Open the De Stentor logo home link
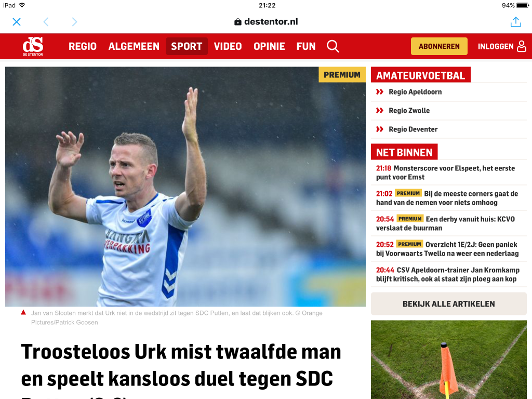The width and height of the screenshot is (532, 399). (33, 46)
